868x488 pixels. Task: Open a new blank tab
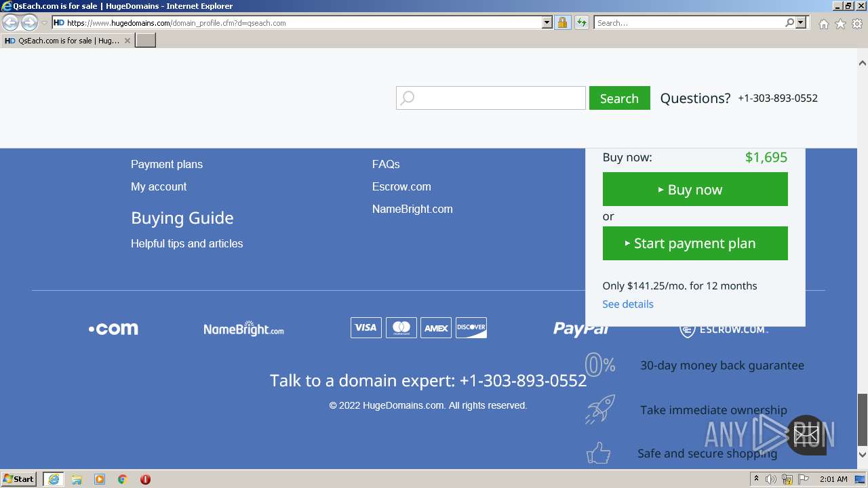pos(146,41)
